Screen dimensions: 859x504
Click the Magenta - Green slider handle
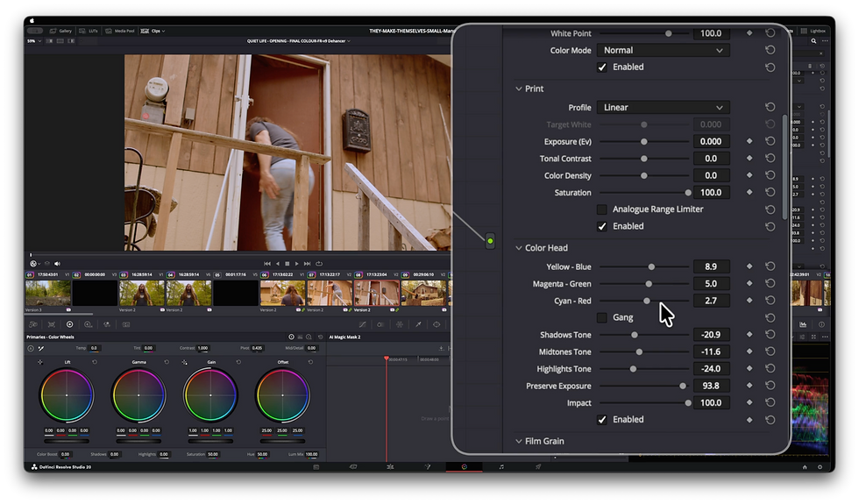649,284
